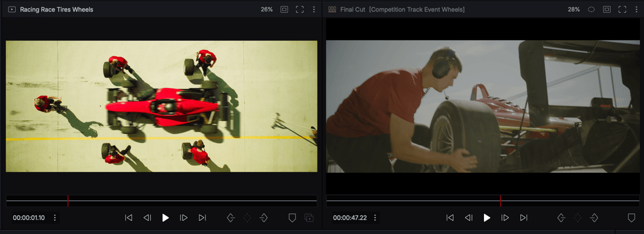Step back one frame in timeline viewer
Image resolution: width=644 pixels, height=234 pixels.
(x=469, y=218)
